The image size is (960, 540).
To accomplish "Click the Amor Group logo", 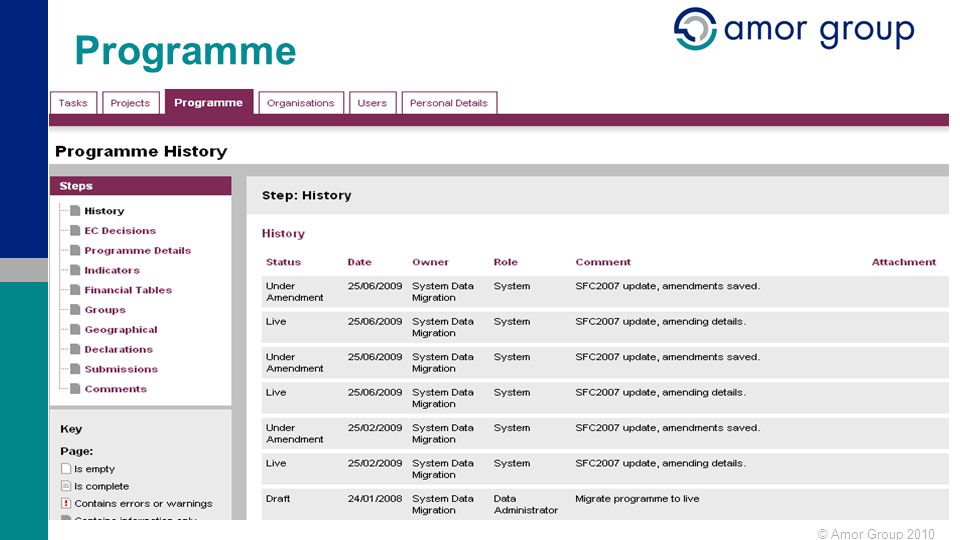I will click(794, 29).
